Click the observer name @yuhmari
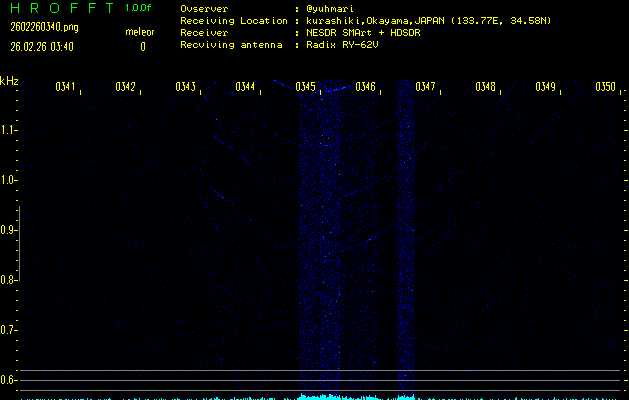Screen dimensions: 629x400 click(x=330, y=8)
